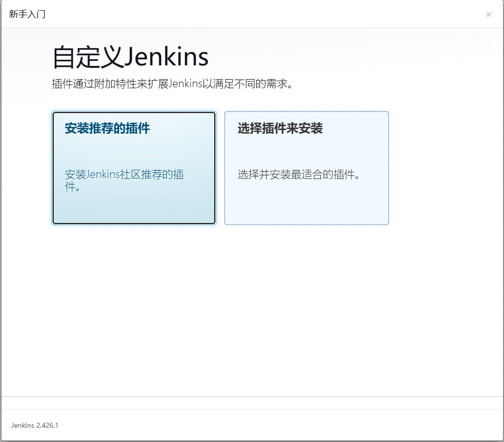Close the 新手入门 setup dialog
Image resolution: width=504 pixels, height=442 pixels.
click(x=489, y=15)
